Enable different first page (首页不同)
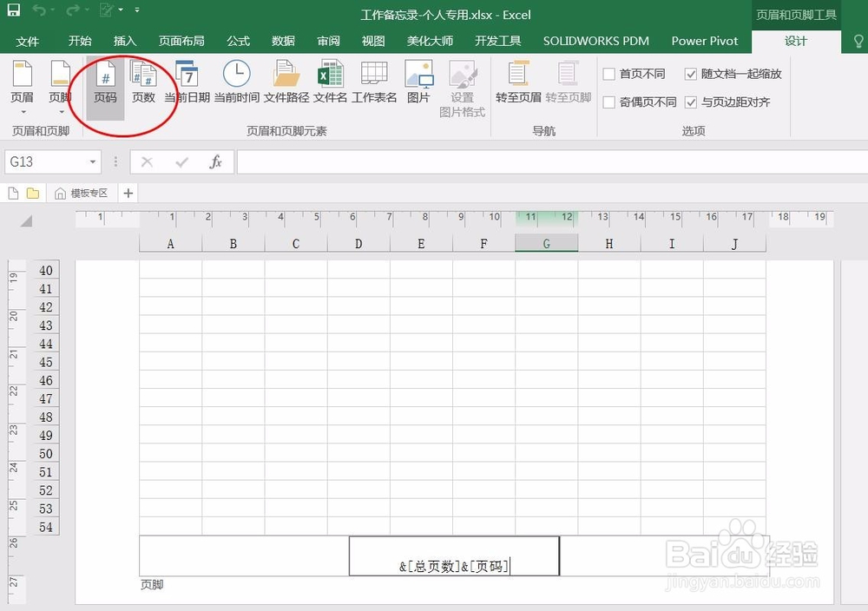 (x=609, y=74)
